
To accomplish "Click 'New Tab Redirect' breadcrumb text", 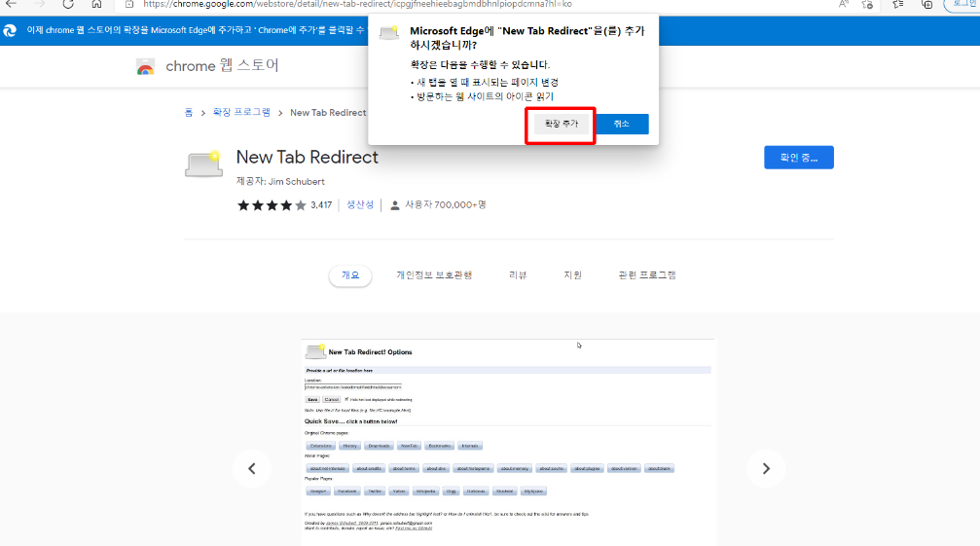I will (328, 113).
